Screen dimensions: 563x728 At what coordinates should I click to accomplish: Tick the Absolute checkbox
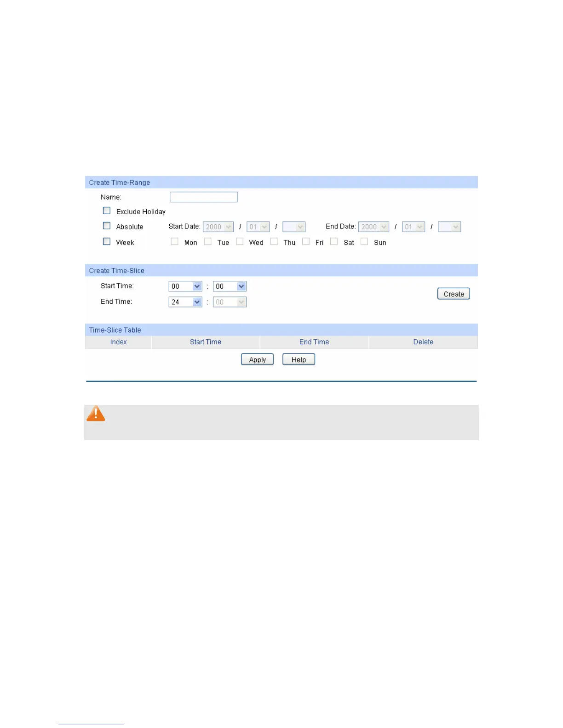click(x=107, y=226)
